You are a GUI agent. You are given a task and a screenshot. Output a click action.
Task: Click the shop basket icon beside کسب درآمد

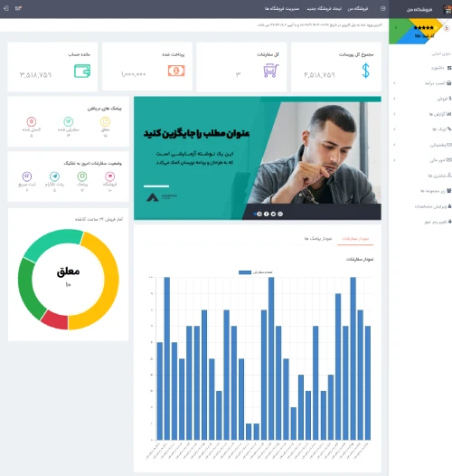tap(449, 83)
